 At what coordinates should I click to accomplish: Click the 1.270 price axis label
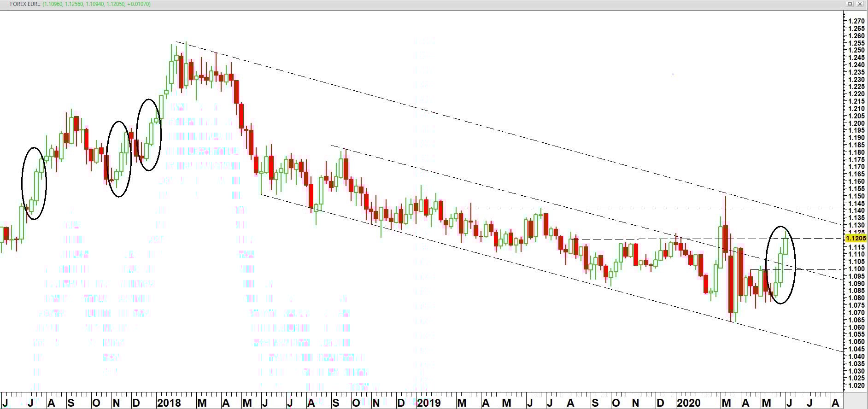[856, 21]
